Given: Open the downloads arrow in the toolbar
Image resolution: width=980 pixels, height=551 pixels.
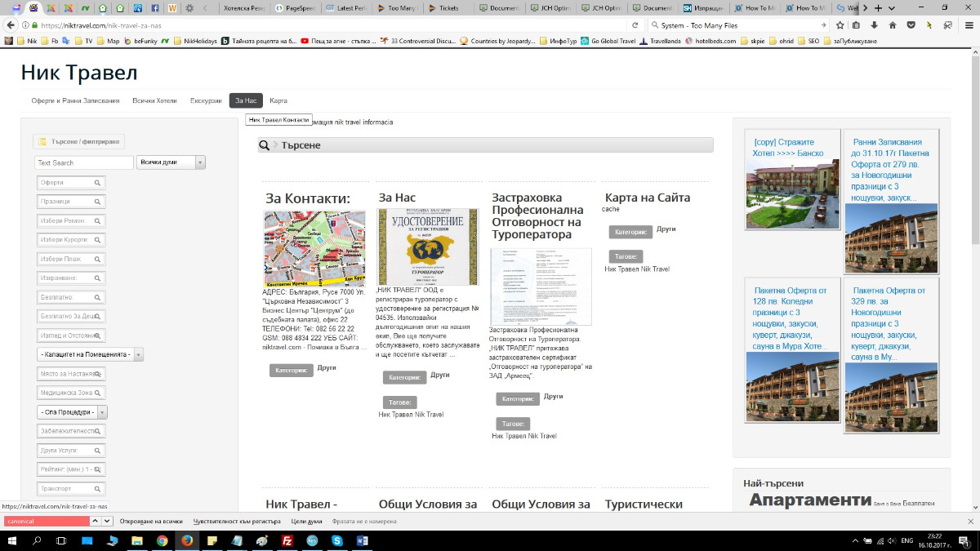Looking at the screenshot, I should tap(875, 25).
